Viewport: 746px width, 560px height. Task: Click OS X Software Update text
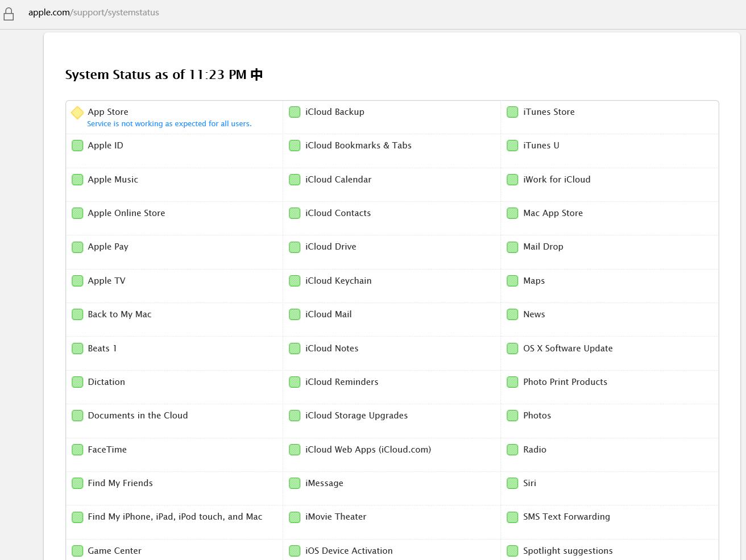point(568,349)
